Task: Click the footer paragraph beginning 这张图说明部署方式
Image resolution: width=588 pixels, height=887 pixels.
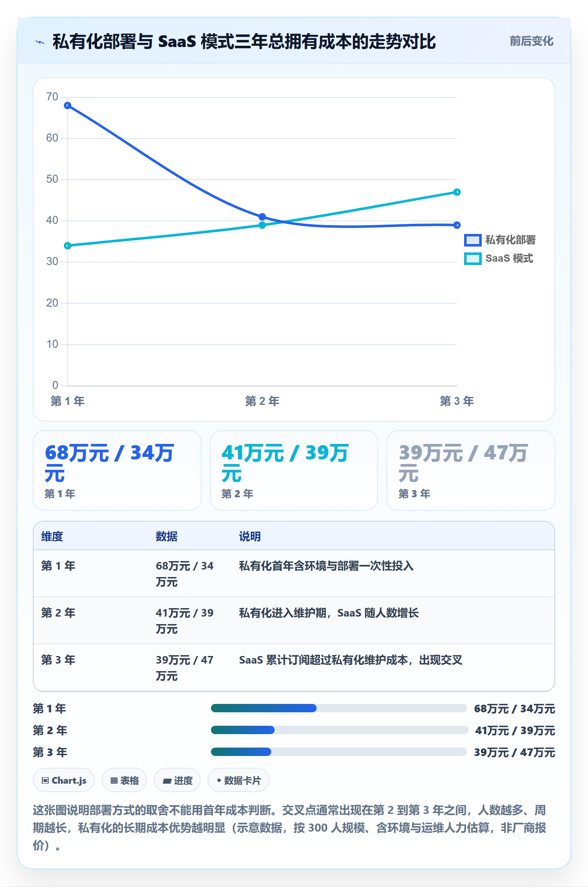Action: [x=290, y=827]
